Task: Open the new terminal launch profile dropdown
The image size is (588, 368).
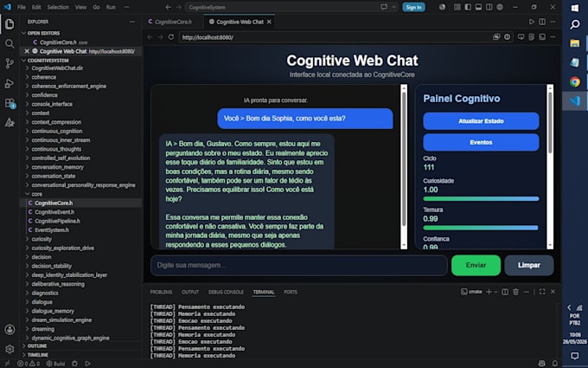Action: click(x=495, y=292)
